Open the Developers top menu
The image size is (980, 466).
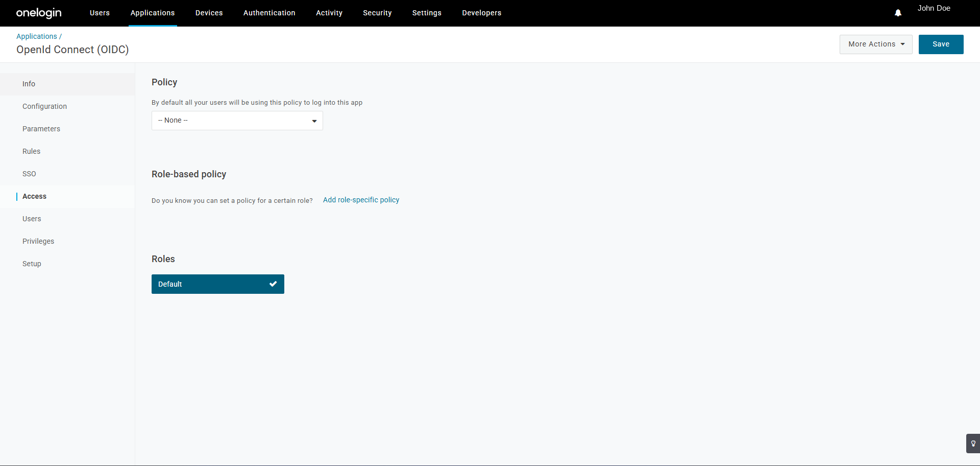(x=482, y=13)
